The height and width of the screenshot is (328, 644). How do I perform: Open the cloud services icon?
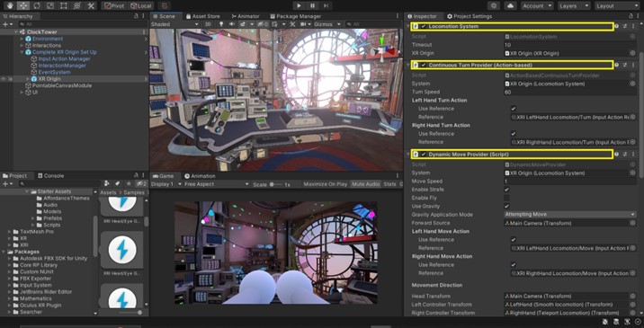[511, 5]
